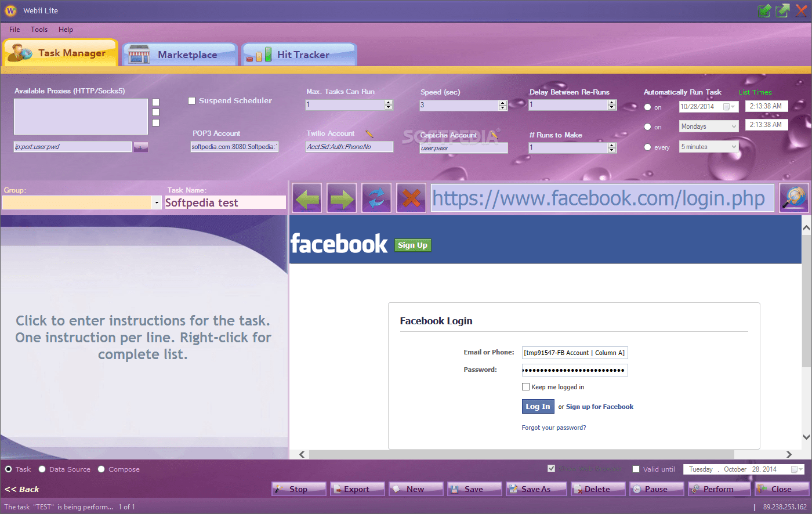This screenshot has height=514, width=812.
Task: Click the task instructions text area
Action: pyautogui.click(x=143, y=337)
